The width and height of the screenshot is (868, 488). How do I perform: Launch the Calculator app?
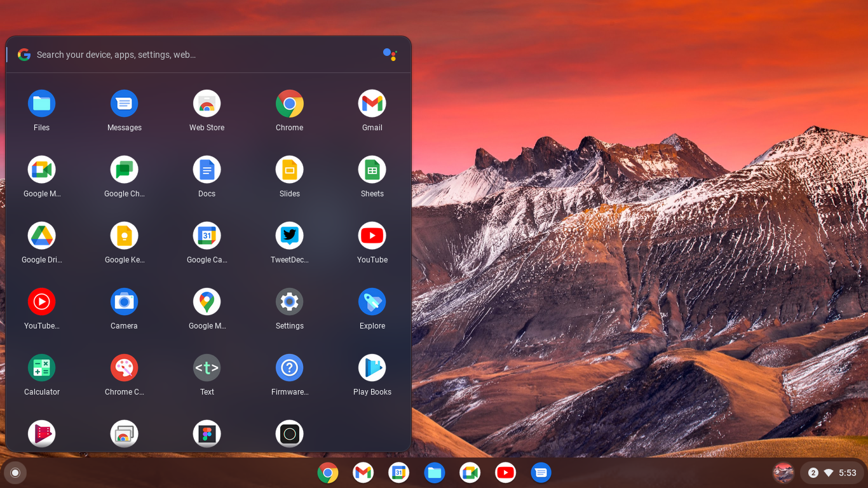(41, 367)
